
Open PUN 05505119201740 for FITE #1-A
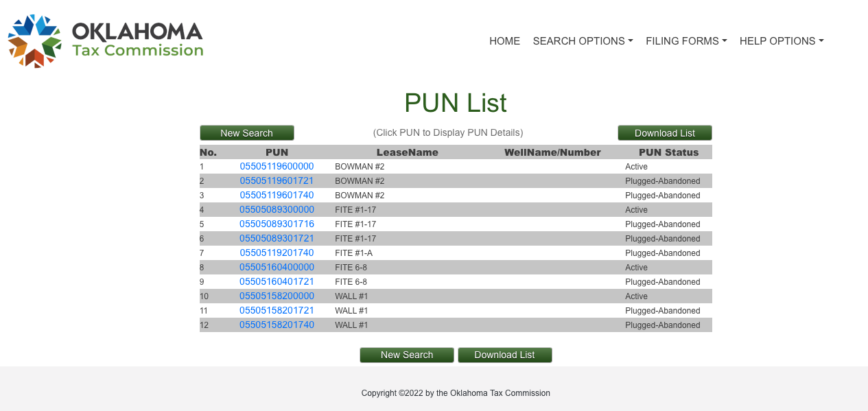pos(277,253)
